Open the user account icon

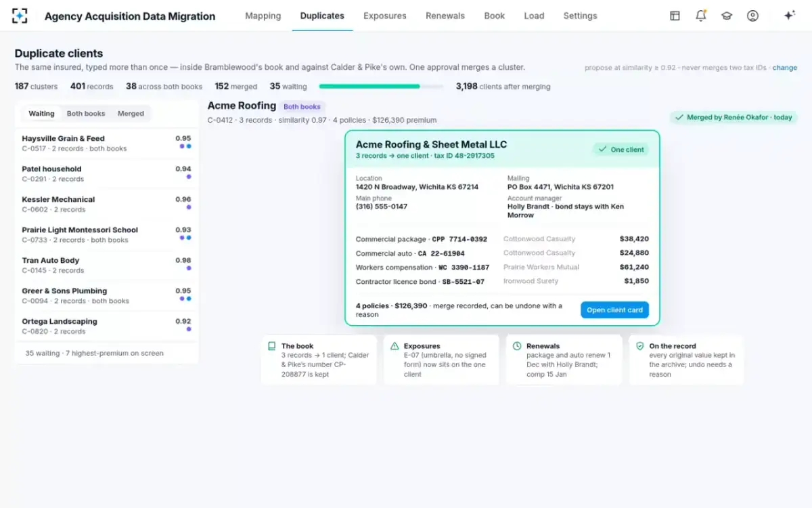point(752,16)
